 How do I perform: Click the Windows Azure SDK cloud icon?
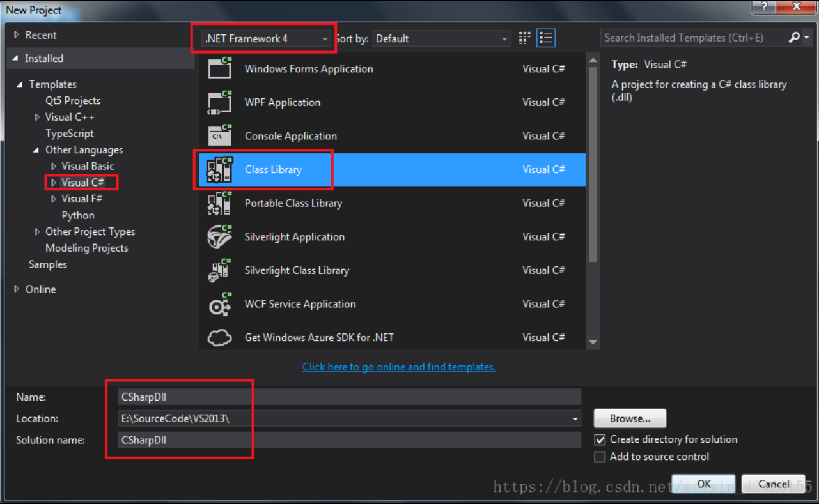pyautogui.click(x=220, y=337)
